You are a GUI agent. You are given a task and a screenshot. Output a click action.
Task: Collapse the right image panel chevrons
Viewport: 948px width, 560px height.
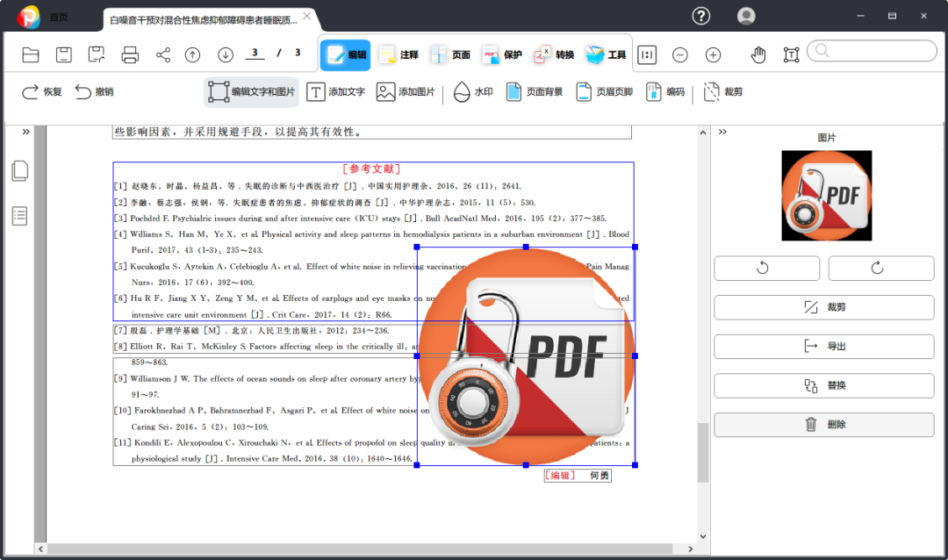[722, 132]
